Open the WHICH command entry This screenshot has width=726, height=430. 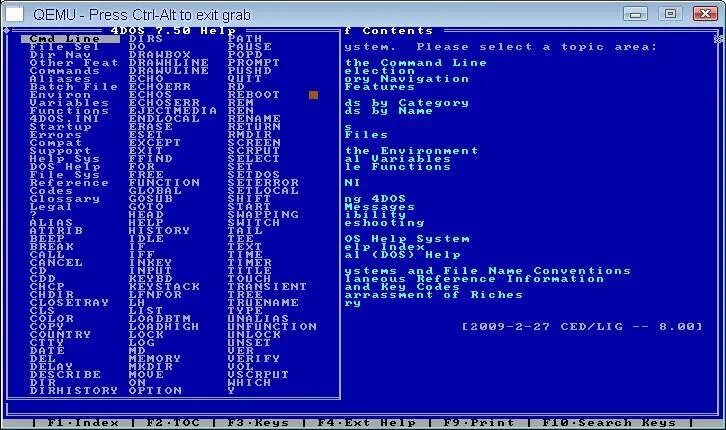pos(249,383)
